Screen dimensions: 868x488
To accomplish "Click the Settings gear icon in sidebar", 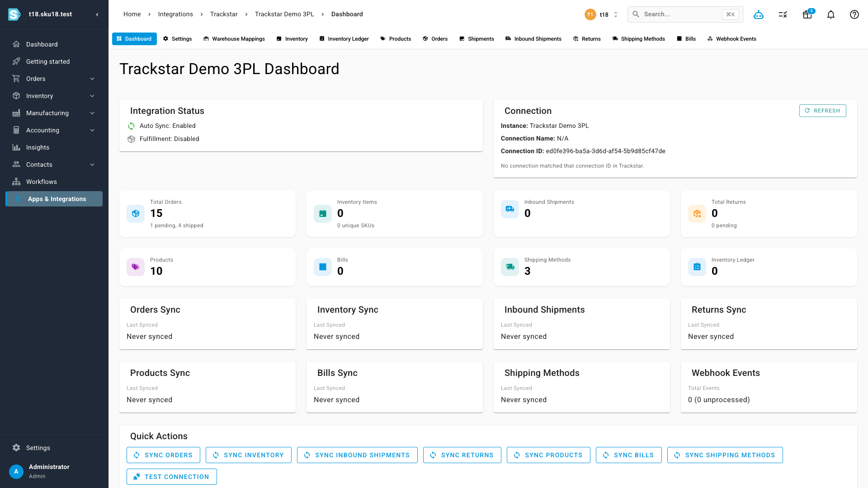I will click(x=16, y=448).
